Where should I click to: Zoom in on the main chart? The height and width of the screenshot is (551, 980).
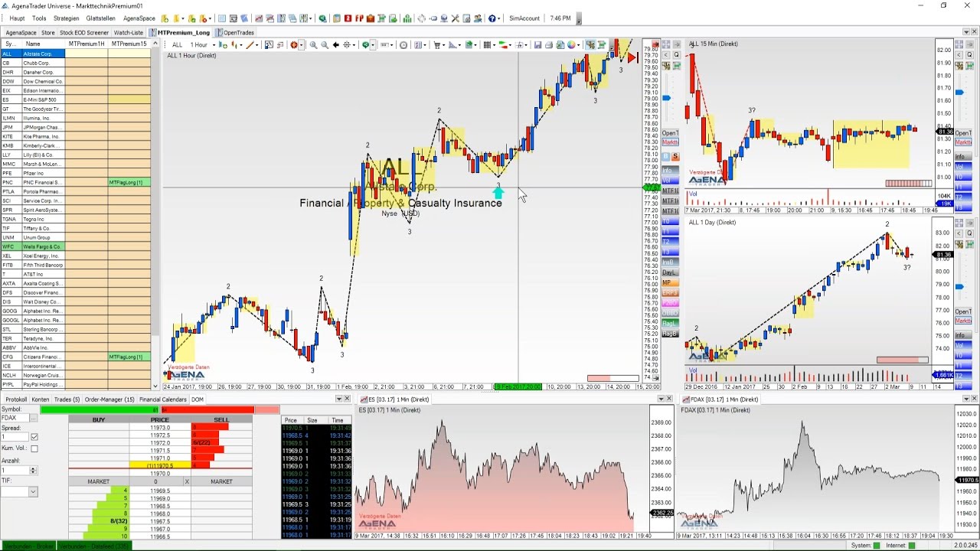[312, 45]
